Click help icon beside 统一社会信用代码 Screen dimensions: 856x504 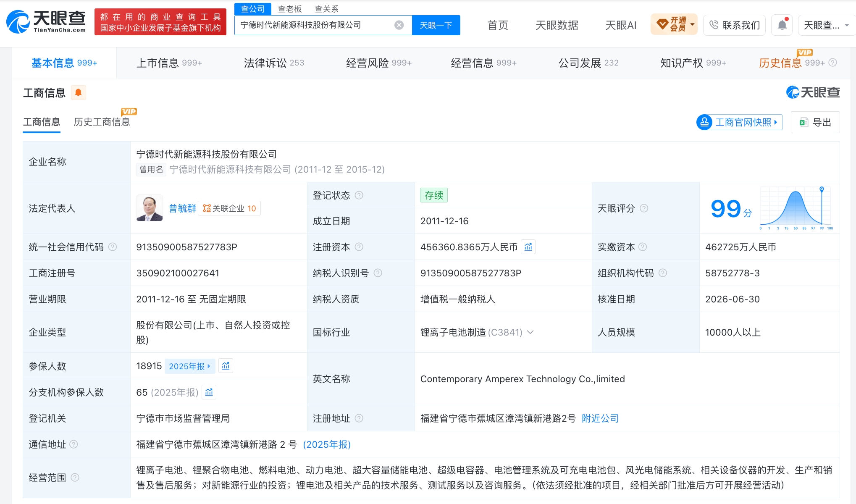113,247
